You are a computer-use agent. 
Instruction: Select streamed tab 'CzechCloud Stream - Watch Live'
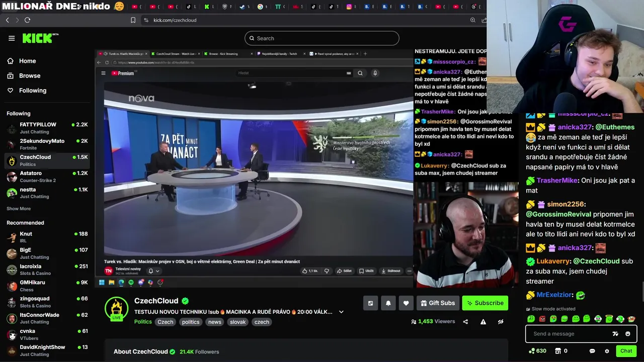[x=175, y=54]
